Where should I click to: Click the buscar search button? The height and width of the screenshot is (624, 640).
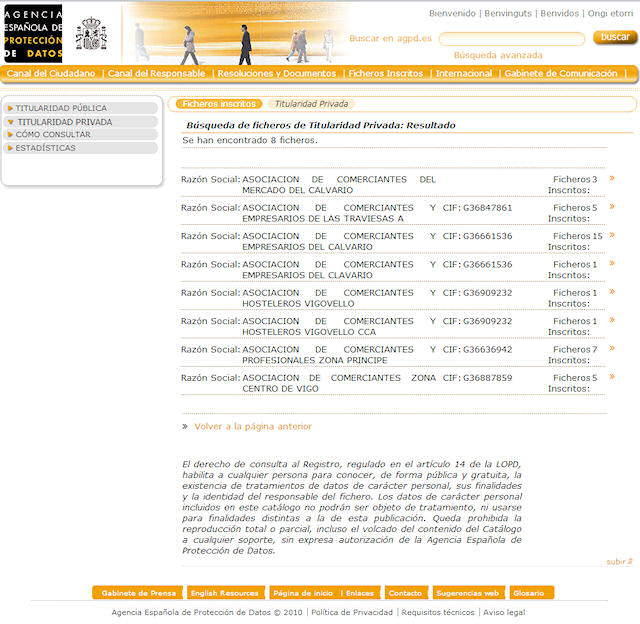pyautogui.click(x=615, y=37)
